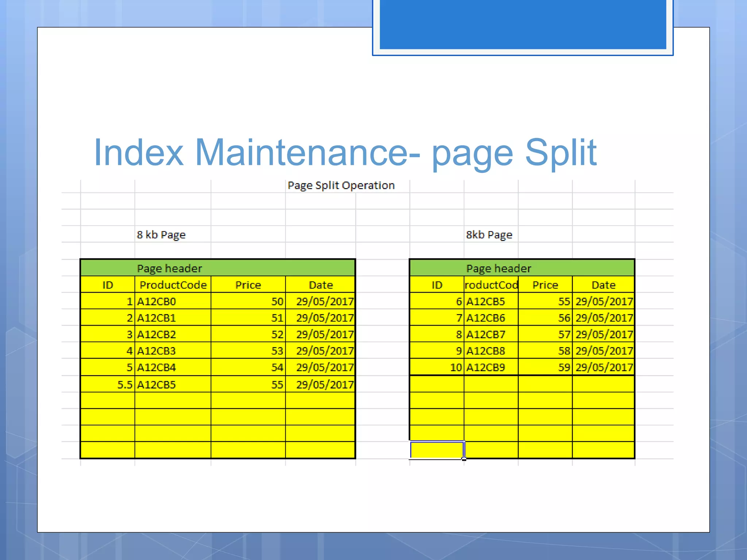The width and height of the screenshot is (747, 560).
Task: Select cell 'A12CB7' in the right table
Action: point(491,334)
